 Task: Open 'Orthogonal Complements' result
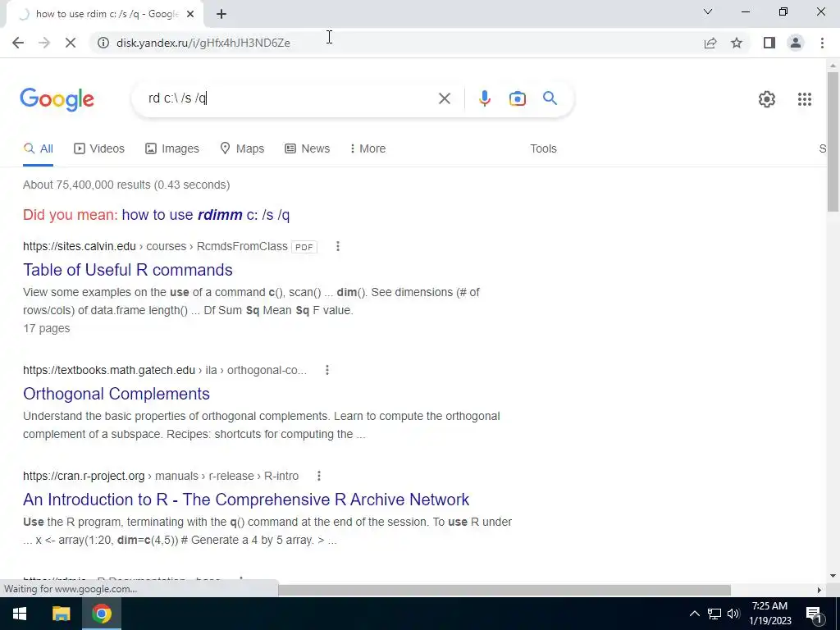pyautogui.click(x=116, y=394)
